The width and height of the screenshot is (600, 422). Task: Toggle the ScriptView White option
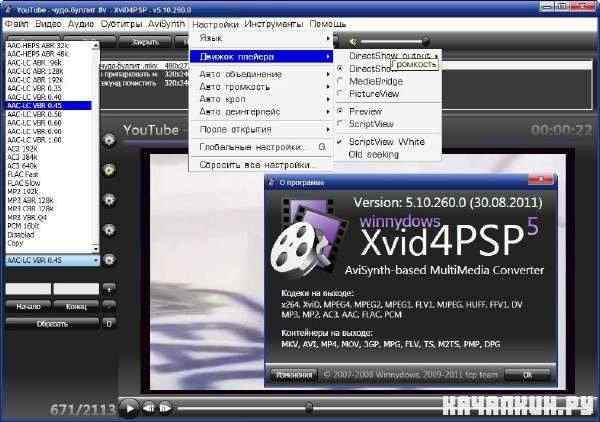pyautogui.click(x=387, y=142)
